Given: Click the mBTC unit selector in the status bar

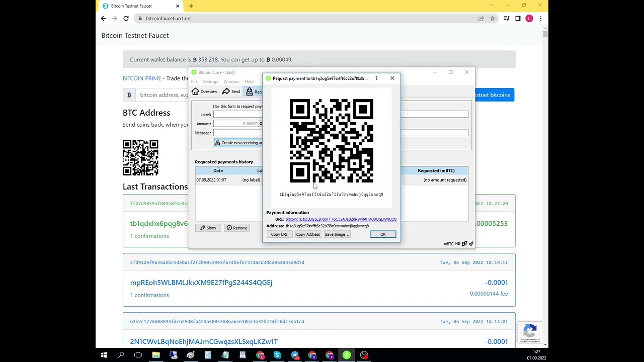Looking at the screenshot, I should point(449,244).
